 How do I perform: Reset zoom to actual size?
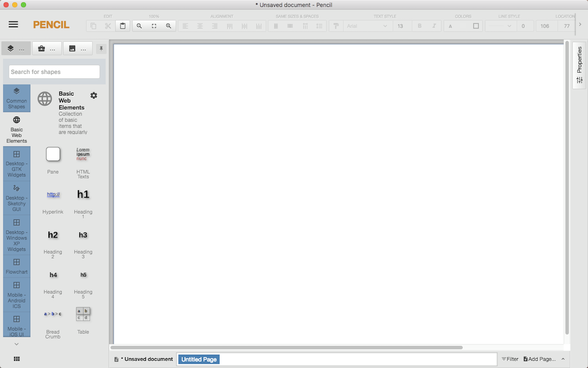[x=154, y=26]
